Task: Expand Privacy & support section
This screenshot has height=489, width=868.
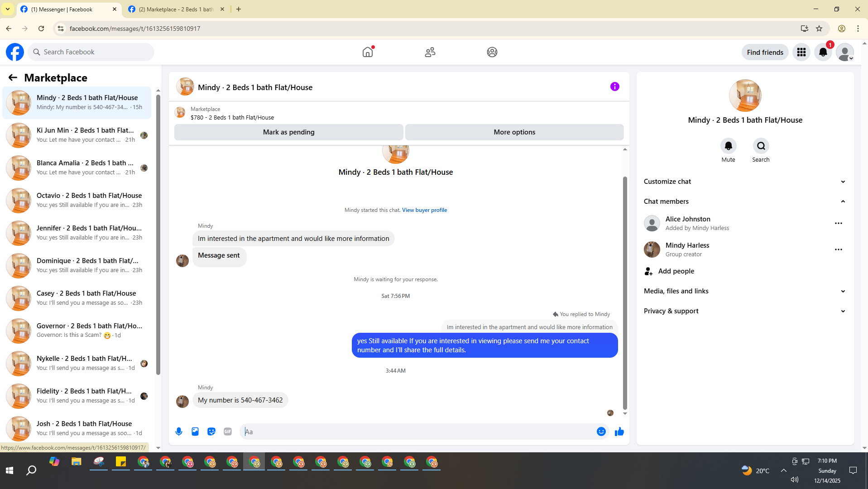Action: (745, 311)
